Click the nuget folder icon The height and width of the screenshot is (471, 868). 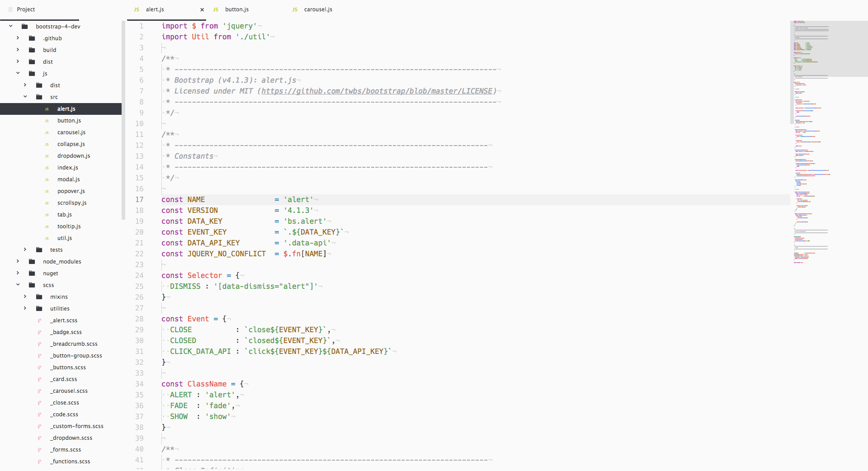[32, 273]
